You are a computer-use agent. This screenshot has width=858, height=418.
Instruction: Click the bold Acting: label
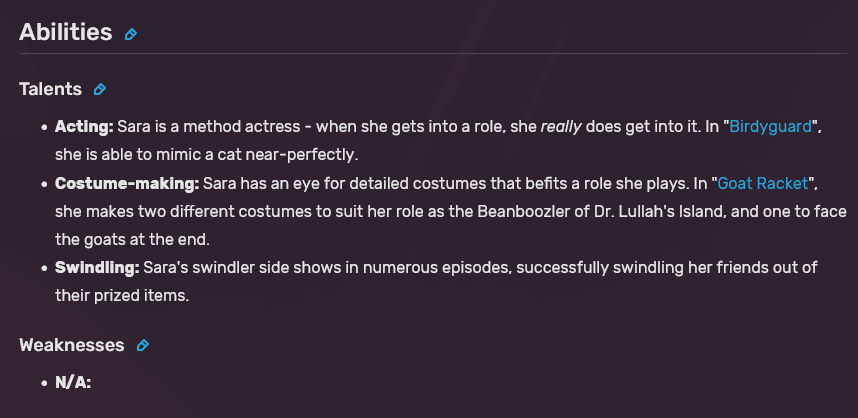84,127
